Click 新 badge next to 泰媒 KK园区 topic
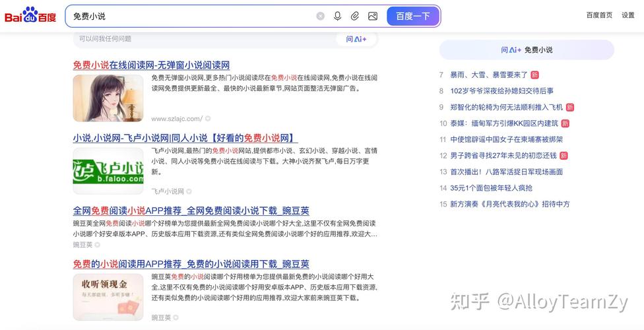Viewport: 644px width, 330px height. click(x=565, y=123)
